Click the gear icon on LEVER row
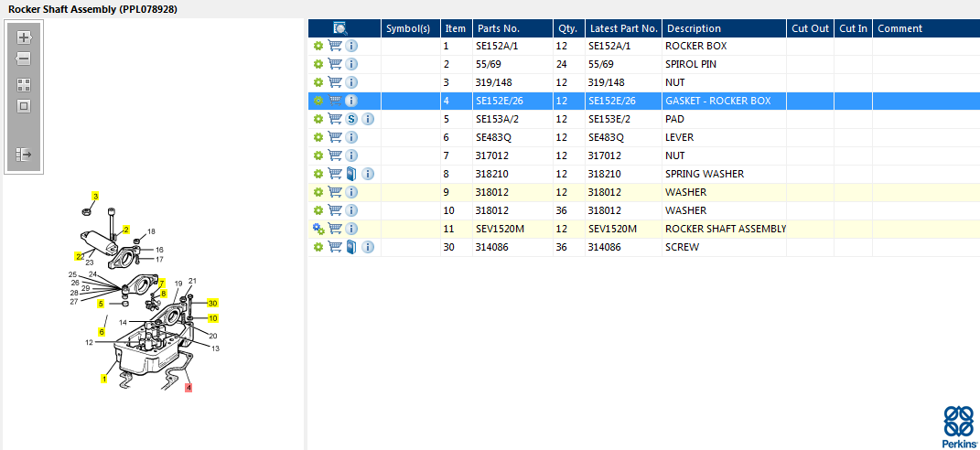Viewport: 980px width, 450px height. [318, 137]
